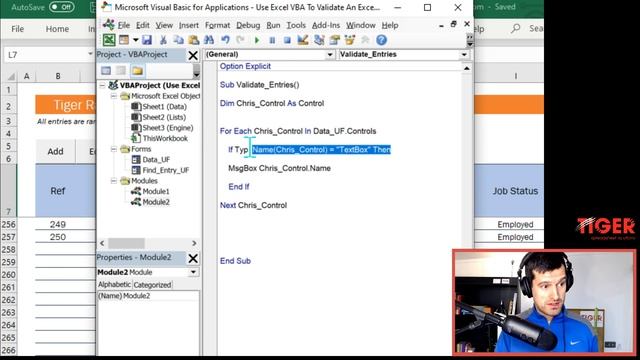Viewport: 640px width, 360px height.
Task: Collapse the Forms folder node
Action: coord(114,149)
